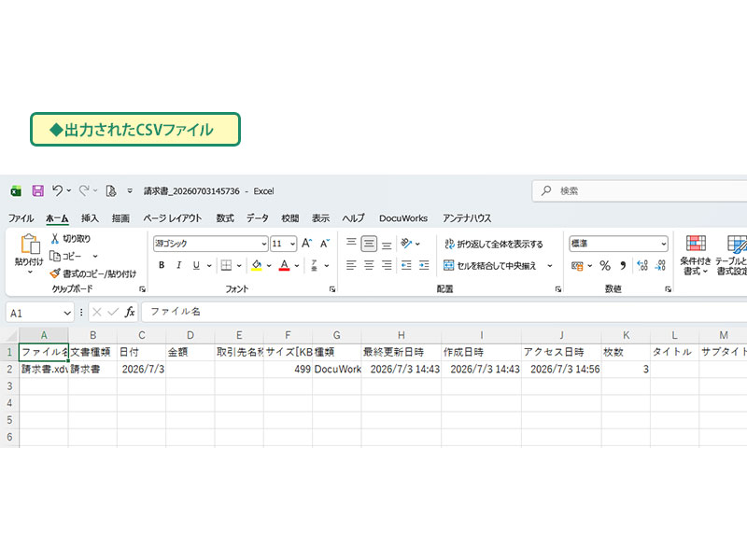Open the Excel app icon menu

tap(16, 191)
